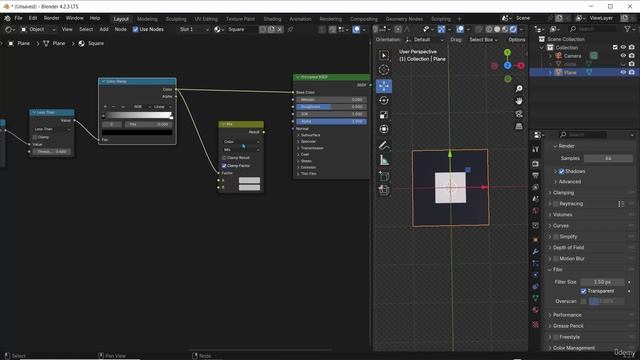Screen dimensions: 640x360
Task: Open the Select Box drag dropdown
Action: coord(483,40)
